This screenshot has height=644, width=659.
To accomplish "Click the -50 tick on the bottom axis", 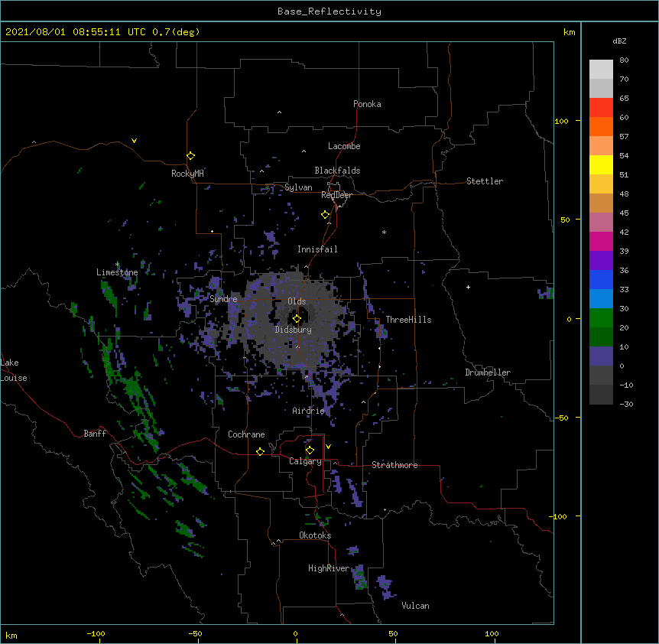I will (x=195, y=633).
